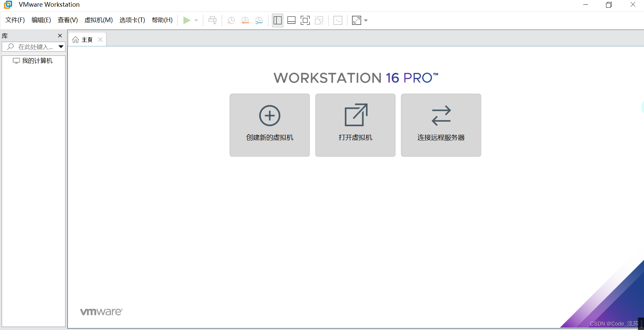Click the 连接远程服务器 tile
The height and width of the screenshot is (330, 644).
pos(441,125)
